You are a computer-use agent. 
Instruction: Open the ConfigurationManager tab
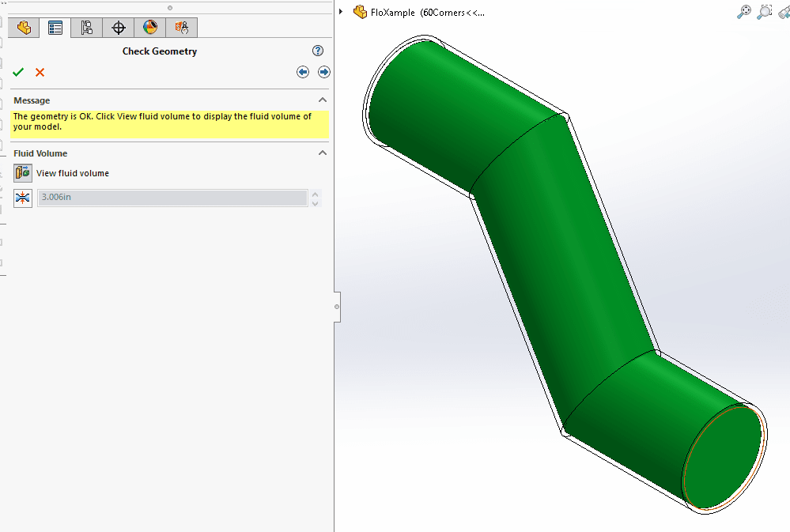click(x=87, y=28)
